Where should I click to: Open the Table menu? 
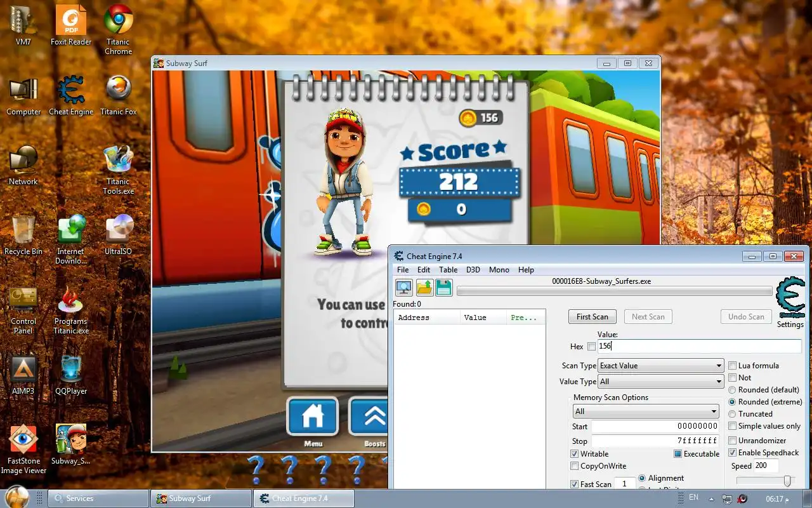pos(448,270)
